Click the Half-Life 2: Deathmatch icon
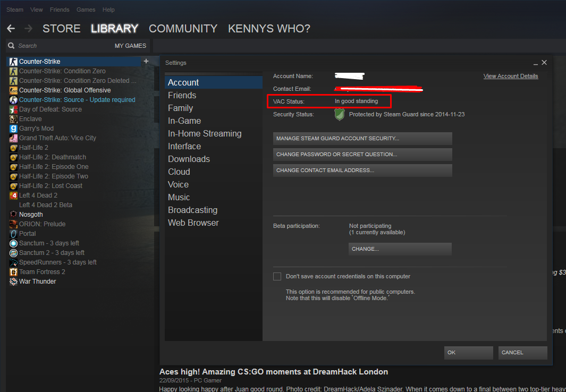 click(x=13, y=157)
